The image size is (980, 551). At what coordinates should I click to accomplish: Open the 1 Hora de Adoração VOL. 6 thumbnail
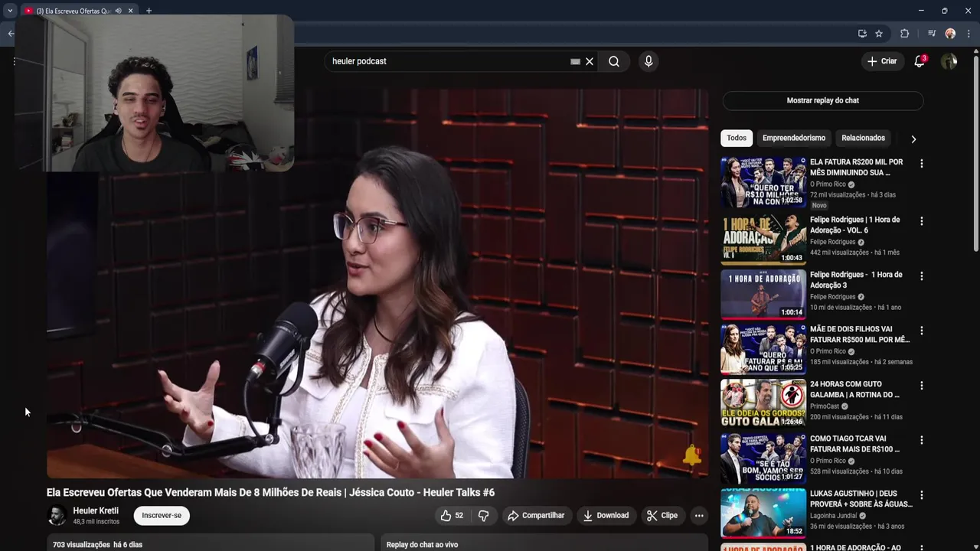[x=763, y=240]
